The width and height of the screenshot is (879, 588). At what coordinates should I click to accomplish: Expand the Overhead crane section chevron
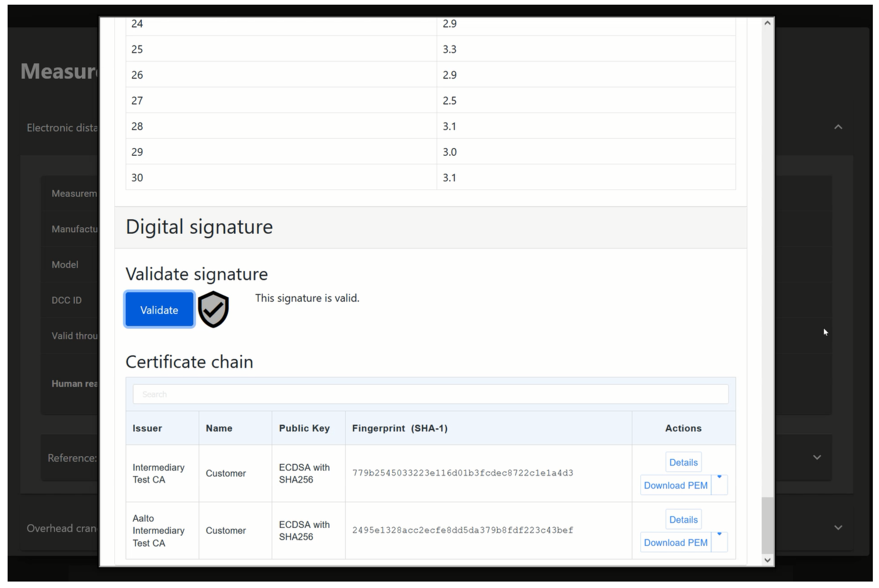[x=838, y=528]
